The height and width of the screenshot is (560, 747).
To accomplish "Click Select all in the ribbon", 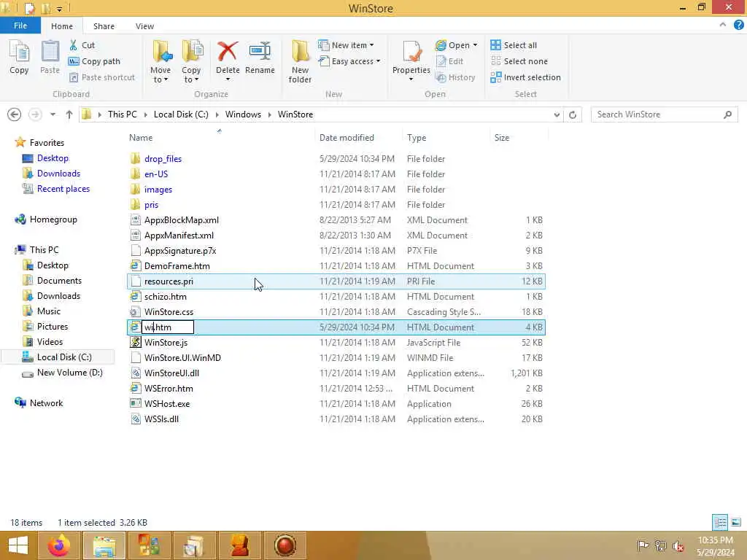I will 514,45.
